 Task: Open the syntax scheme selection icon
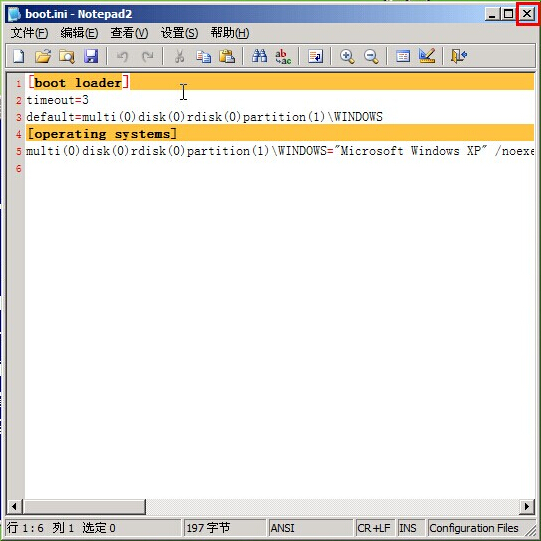point(403,56)
